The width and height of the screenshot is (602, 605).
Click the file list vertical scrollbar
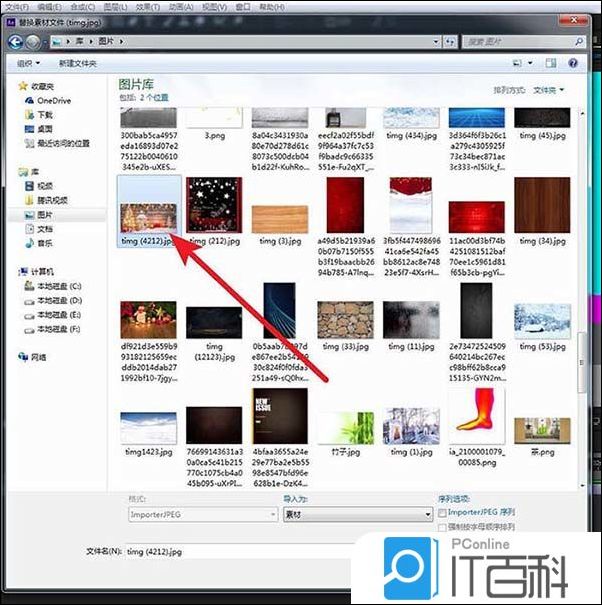click(x=582, y=363)
